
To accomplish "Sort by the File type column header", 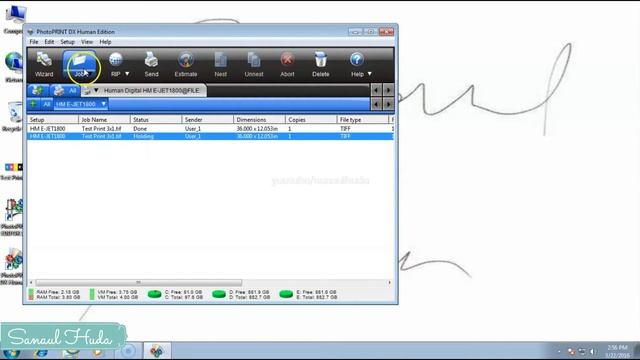I will (362, 120).
